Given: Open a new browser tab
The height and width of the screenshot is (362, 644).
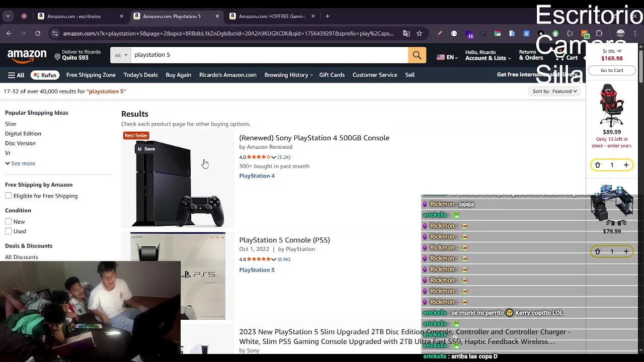Looking at the screenshot, I should (328, 16).
